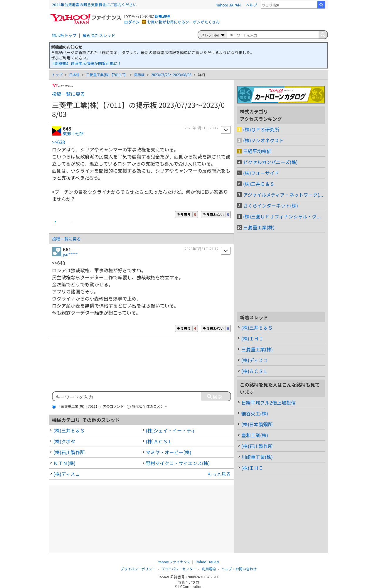Click the coupon gift icon near login
Image resolution: width=377 pixels, height=588 pixels.
(144, 22)
